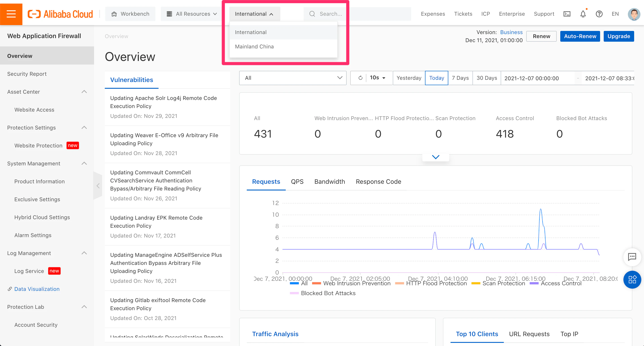Select the 30 Days time range
644x346 pixels.
point(487,78)
